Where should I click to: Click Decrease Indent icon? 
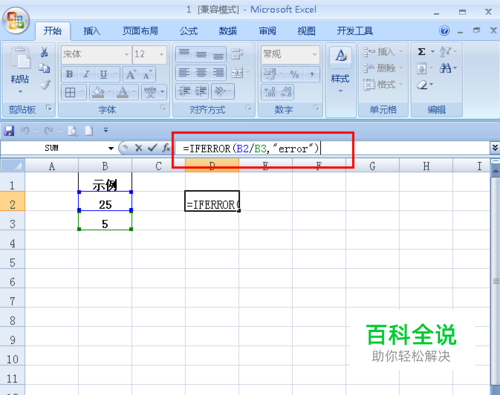tap(184, 91)
